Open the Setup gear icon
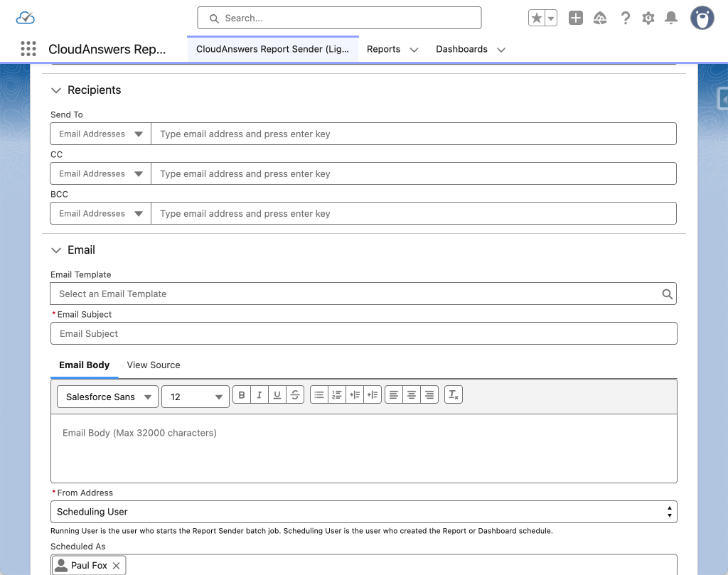 pyautogui.click(x=648, y=18)
